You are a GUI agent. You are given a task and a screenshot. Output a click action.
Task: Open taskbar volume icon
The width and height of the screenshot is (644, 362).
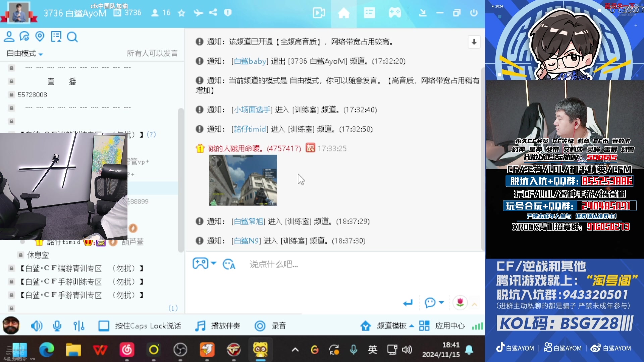pyautogui.click(x=407, y=350)
